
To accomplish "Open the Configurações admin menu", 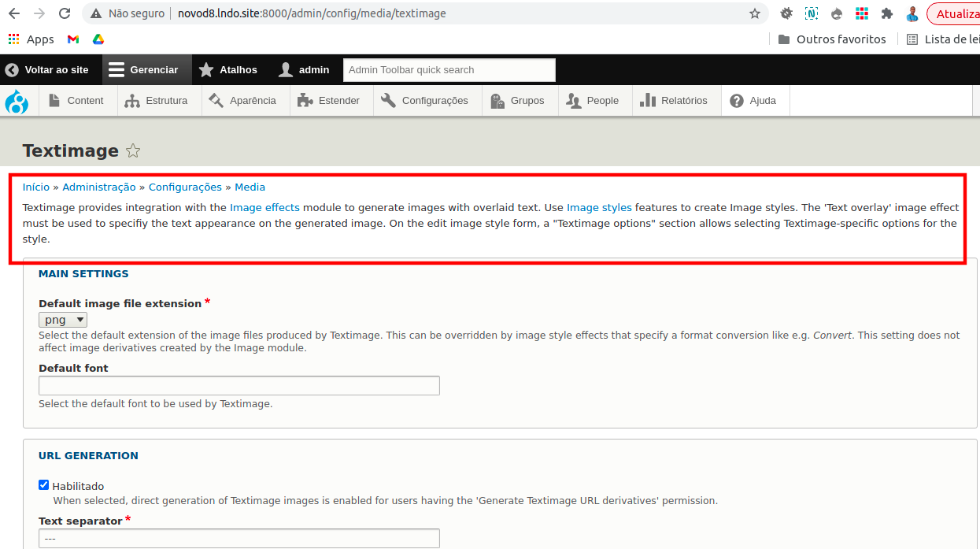I will pos(424,101).
